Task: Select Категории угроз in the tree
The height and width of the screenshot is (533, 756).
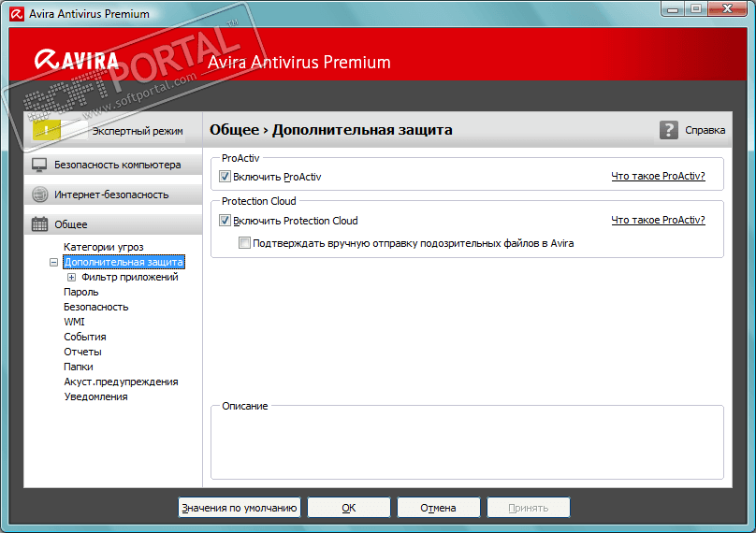Action: [x=104, y=247]
